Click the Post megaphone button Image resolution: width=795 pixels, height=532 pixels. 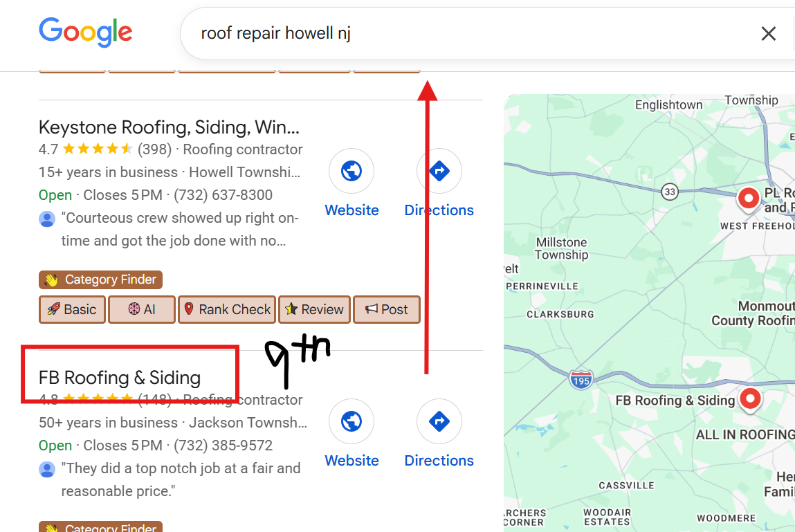387,309
